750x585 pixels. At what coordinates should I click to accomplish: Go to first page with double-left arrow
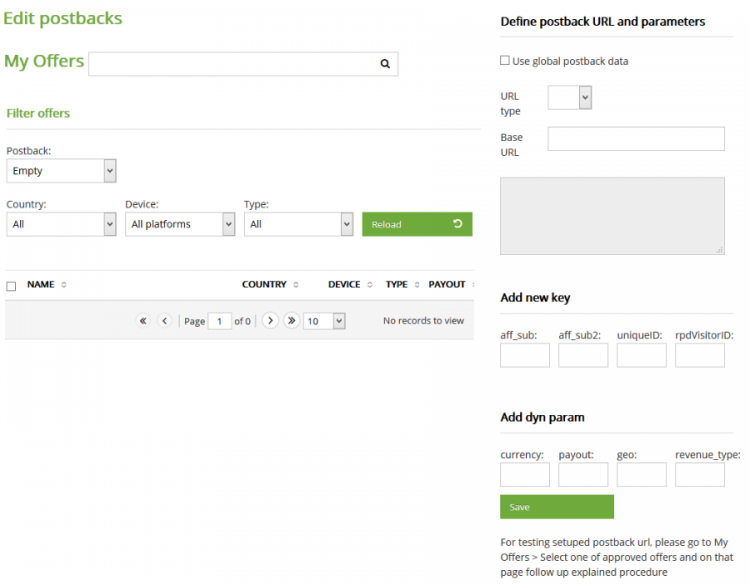[x=143, y=320]
